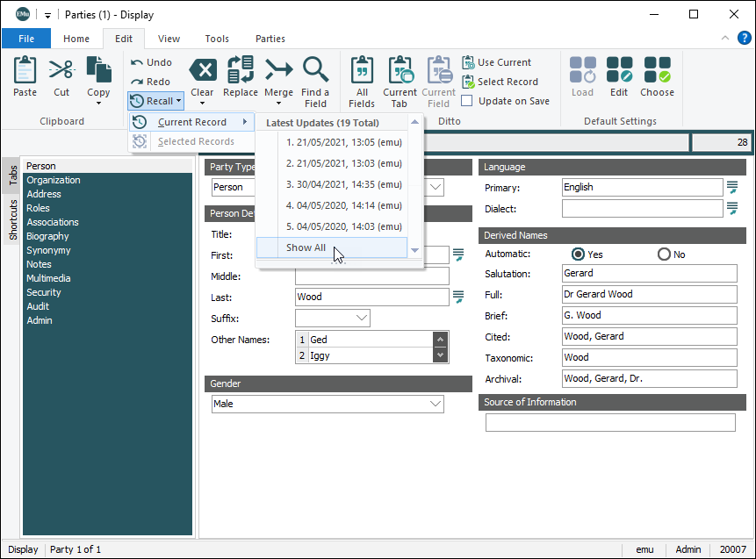The height and width of the screenshot is (559, 756).
Task: Click the All Fields ditto icon
Action: pos(361,70)
